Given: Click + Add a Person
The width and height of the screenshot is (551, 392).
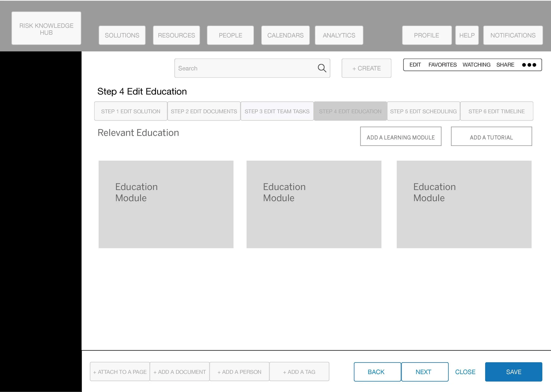Looking at the screenshot, I should coord(239,372).
